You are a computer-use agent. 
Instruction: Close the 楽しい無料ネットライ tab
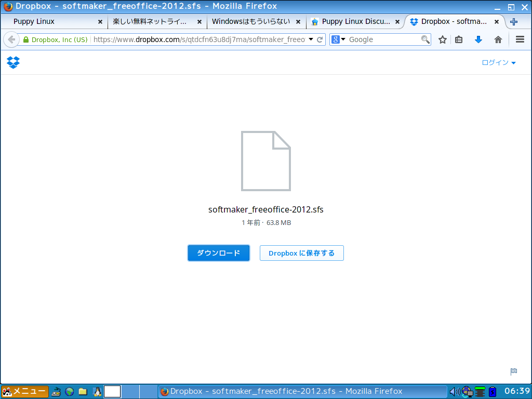199,22
